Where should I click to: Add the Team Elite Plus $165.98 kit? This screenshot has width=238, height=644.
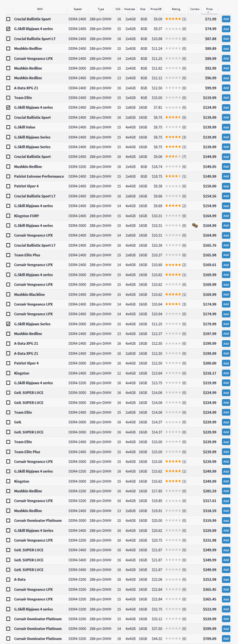(x=226, y=255)
